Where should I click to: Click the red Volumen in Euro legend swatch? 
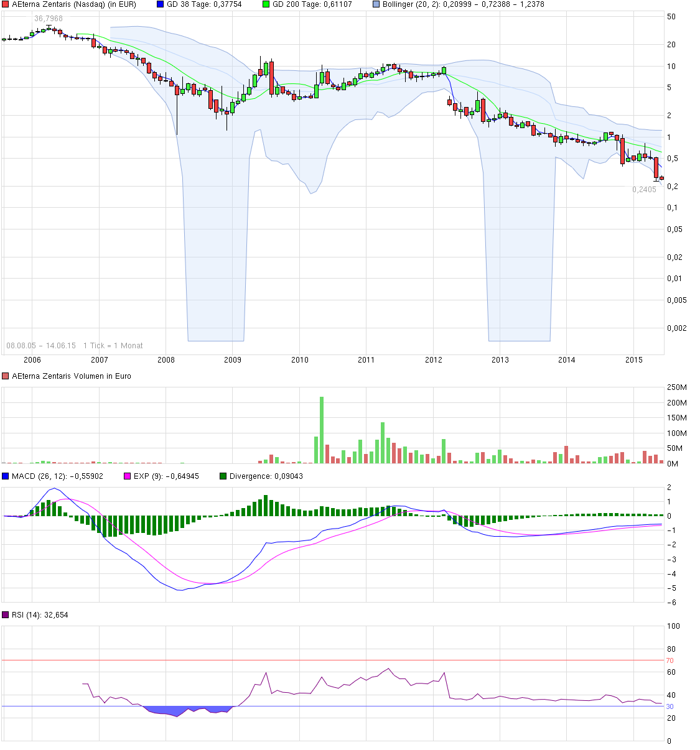(x=6, y=376)
